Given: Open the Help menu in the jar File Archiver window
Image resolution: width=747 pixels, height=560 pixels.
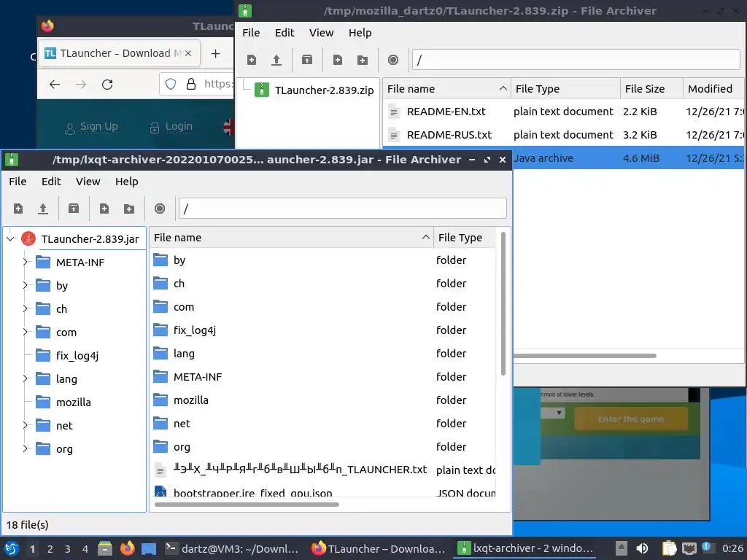Looking at the screenshot, I should pyautogui.click(x=127, y=182).
